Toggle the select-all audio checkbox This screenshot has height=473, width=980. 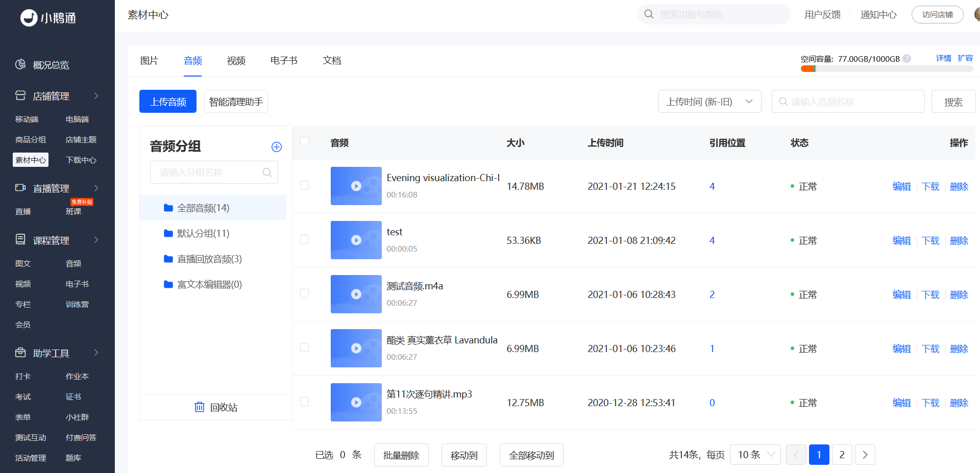coord(305,142)
